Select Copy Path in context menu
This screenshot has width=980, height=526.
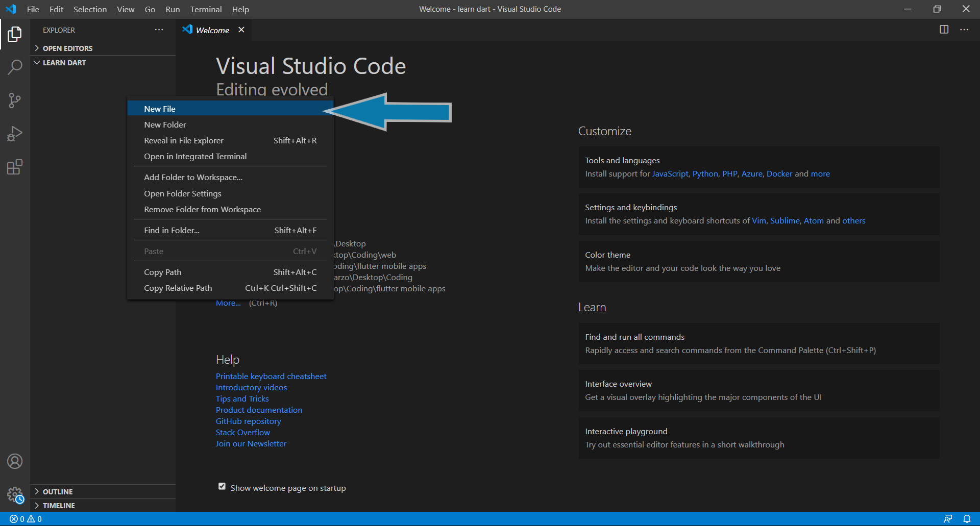click(230, 272)
